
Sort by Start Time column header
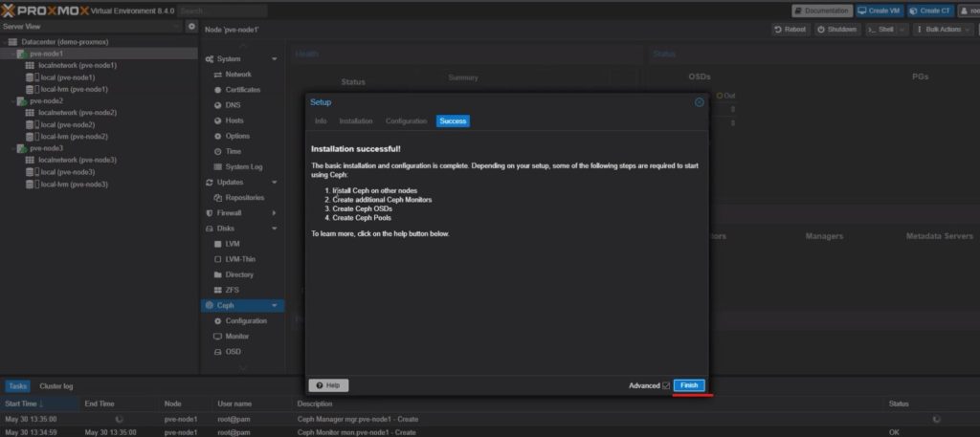[x=40, y=404]
